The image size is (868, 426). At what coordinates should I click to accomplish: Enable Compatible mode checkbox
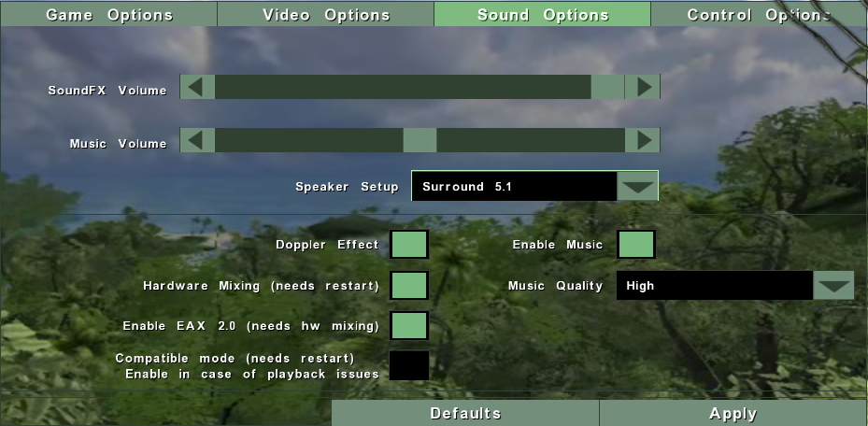pyautogui.click(x=409, y=365)
